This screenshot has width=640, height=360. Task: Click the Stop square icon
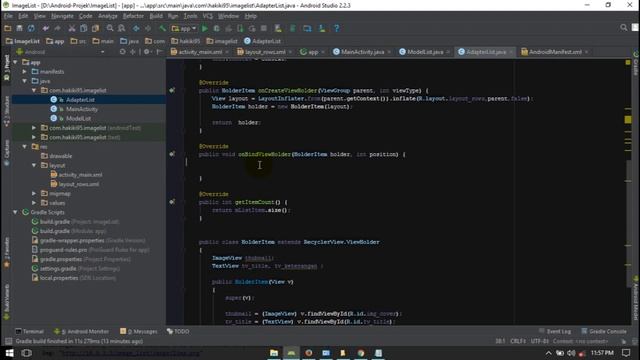[264, 28]
